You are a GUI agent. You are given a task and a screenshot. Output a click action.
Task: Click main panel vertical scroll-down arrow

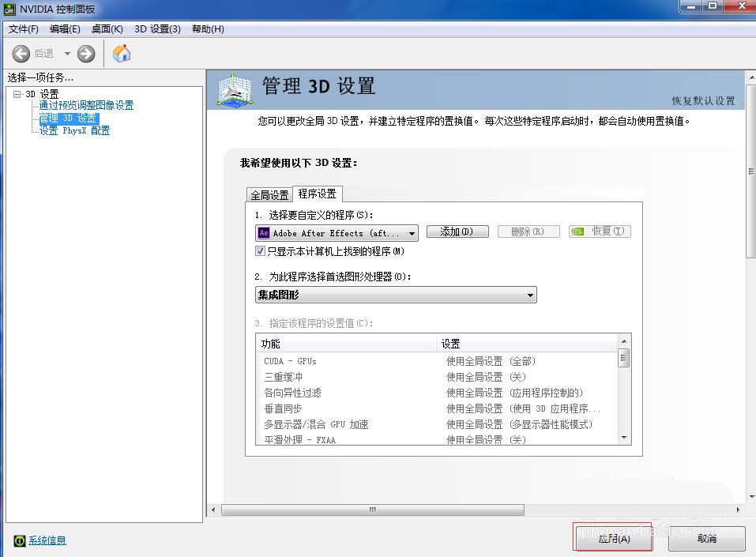pos(752,497)
